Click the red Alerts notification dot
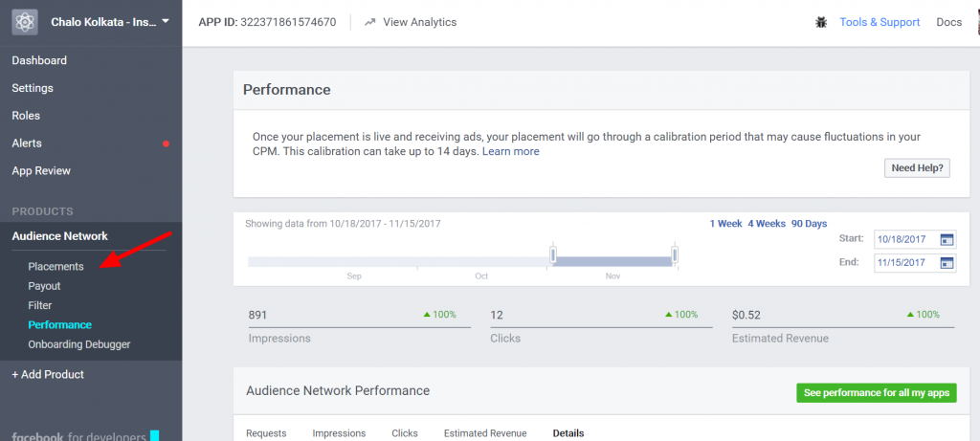 click(167, 143)
